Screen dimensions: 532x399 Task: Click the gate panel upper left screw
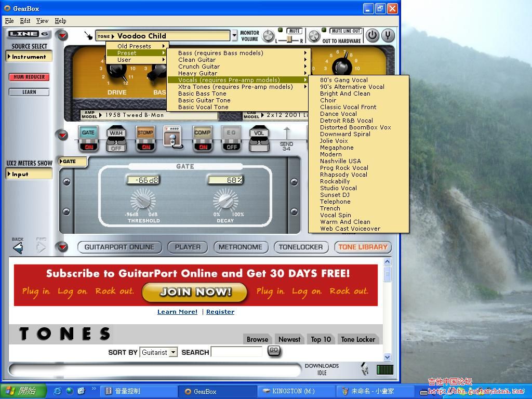coord(66,181)
